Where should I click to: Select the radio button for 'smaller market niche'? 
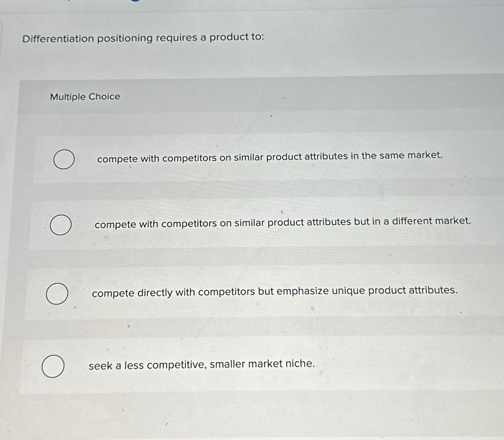pyautogui.click(x=53, y=366)
